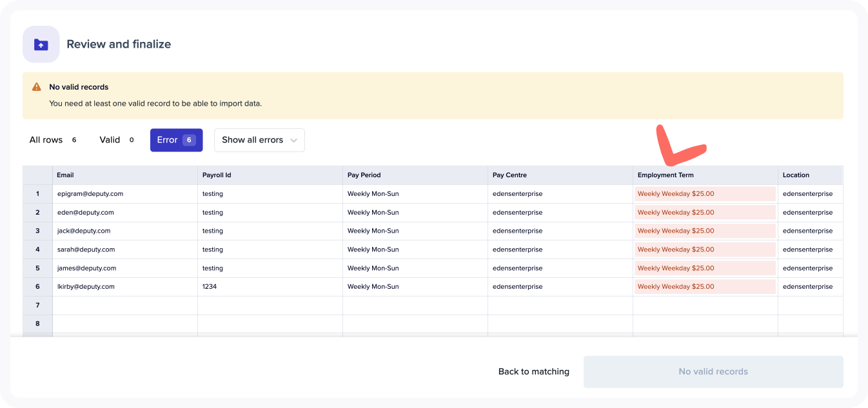This screenshot has width=868, height=408.
Task: Click the warning triangle icon
Action: [x=37, y=87]
